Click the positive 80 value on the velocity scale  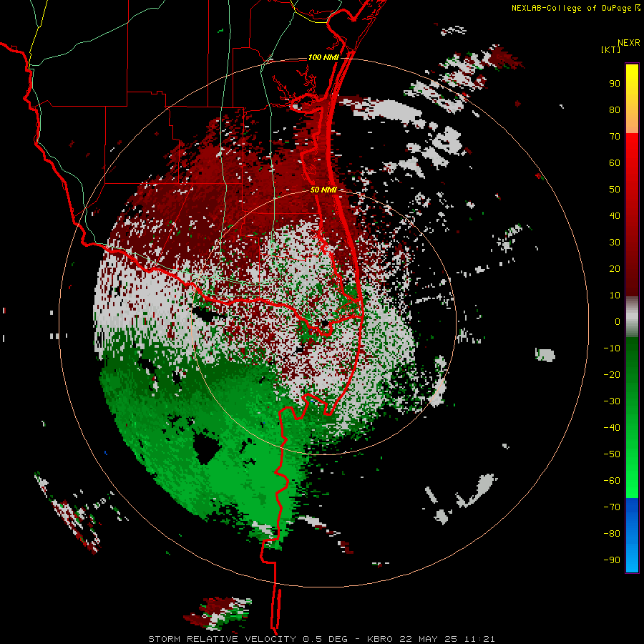coord(615,110)
